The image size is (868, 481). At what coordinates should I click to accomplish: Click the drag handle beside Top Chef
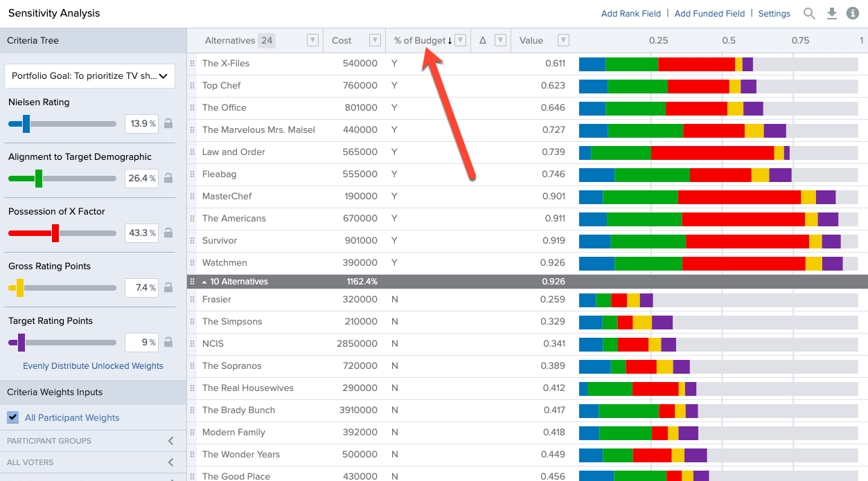point(192,85)
